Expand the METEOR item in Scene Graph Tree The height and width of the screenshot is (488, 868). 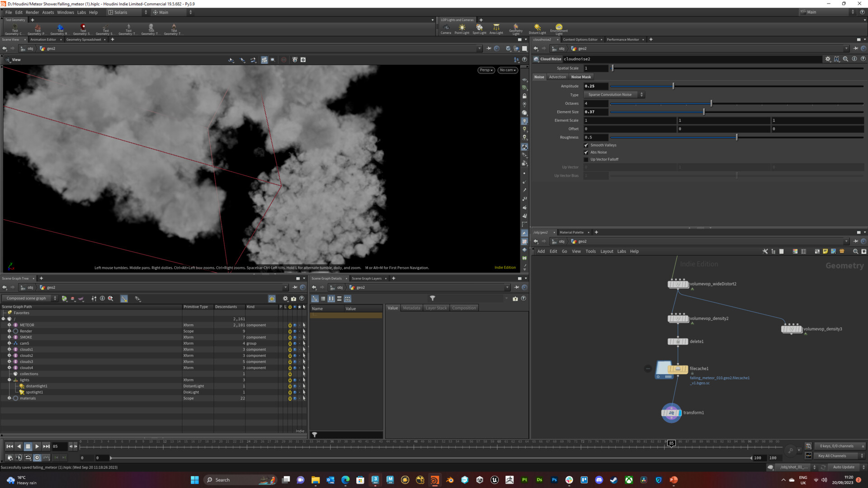pos(9,325)
